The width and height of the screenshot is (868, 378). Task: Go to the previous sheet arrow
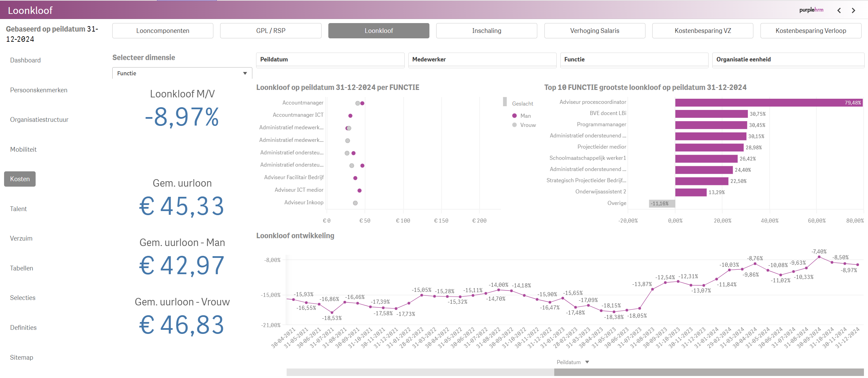click(x=839, y=11)
